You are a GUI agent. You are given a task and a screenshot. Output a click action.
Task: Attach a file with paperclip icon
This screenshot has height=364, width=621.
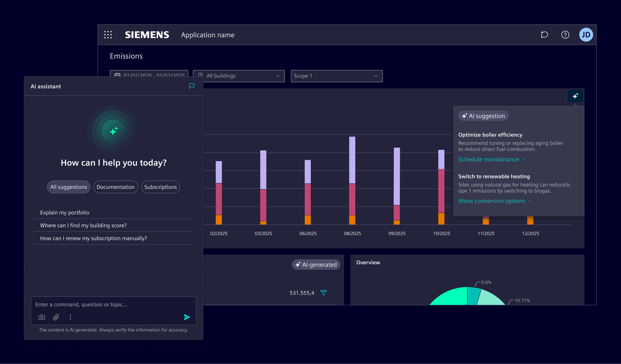[x=56, y=317]
